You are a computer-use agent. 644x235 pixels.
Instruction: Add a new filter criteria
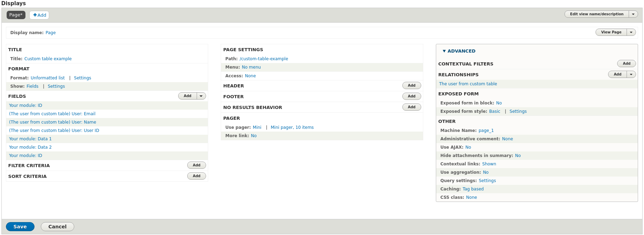196,165
